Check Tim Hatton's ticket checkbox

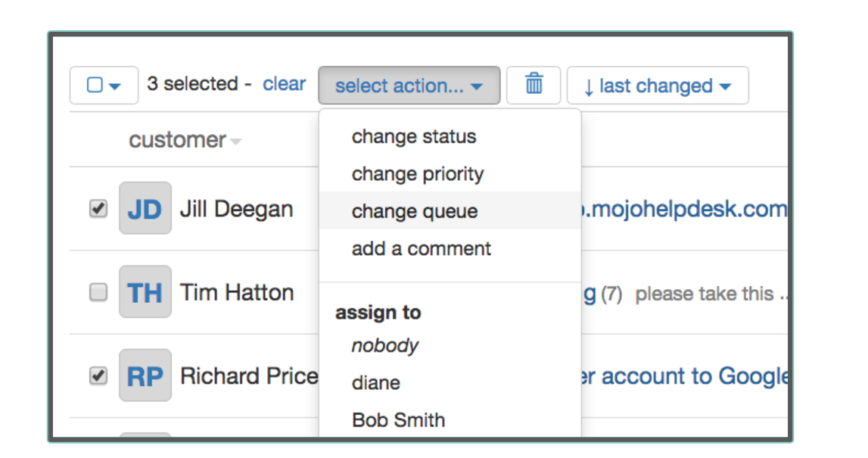[x=98, y=292]
